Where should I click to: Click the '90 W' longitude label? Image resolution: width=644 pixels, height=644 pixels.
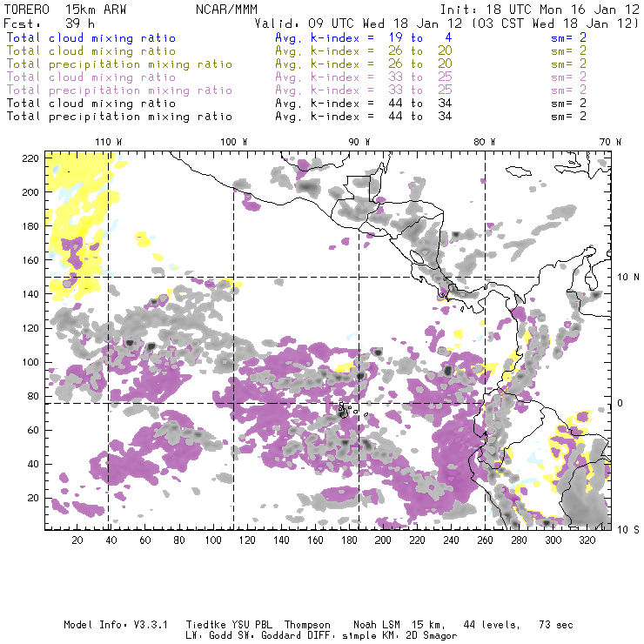tap(359, 142)
